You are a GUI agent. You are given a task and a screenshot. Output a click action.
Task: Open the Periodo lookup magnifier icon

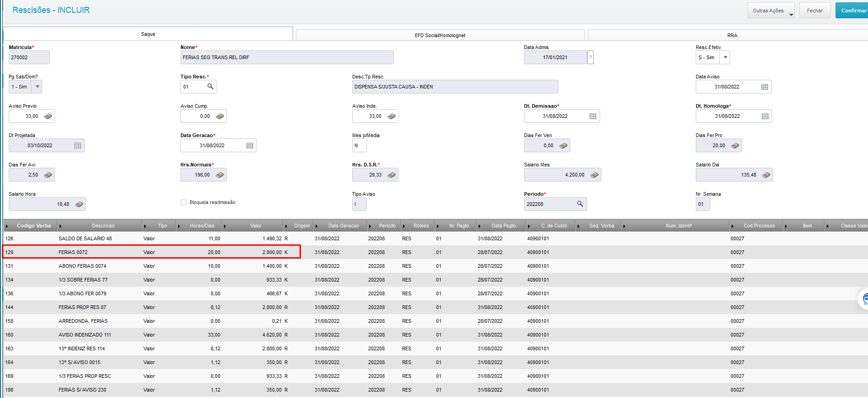pyautogui.click(x=580, y=204)
